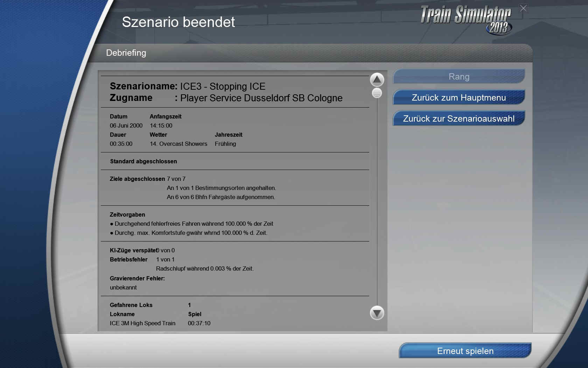Click train name 'Player Service Dusseldorf SB Cologne'
Viewport: 588px width, 368px height.
tap(261, 98)
